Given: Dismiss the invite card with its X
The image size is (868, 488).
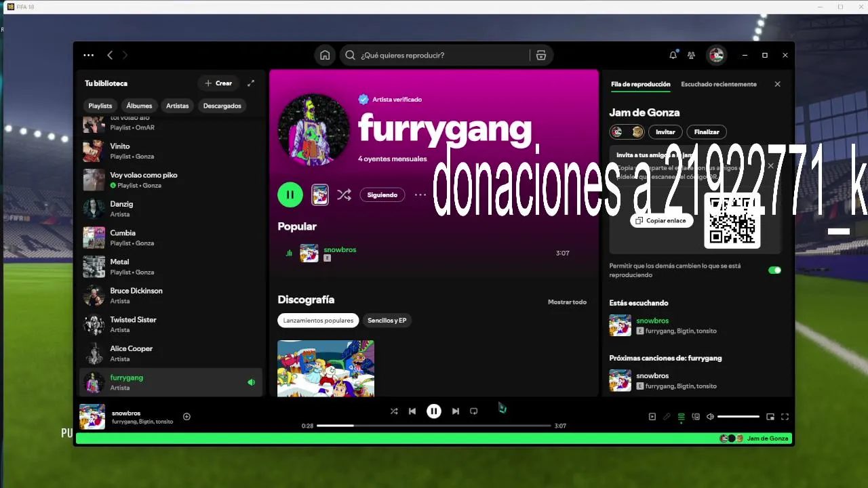Looking at the screenshot, I should pos(770,165).
